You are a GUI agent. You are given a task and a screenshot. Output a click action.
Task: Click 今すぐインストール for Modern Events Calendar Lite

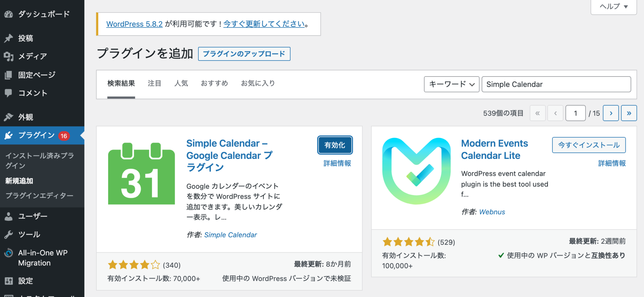pos(588,145)
